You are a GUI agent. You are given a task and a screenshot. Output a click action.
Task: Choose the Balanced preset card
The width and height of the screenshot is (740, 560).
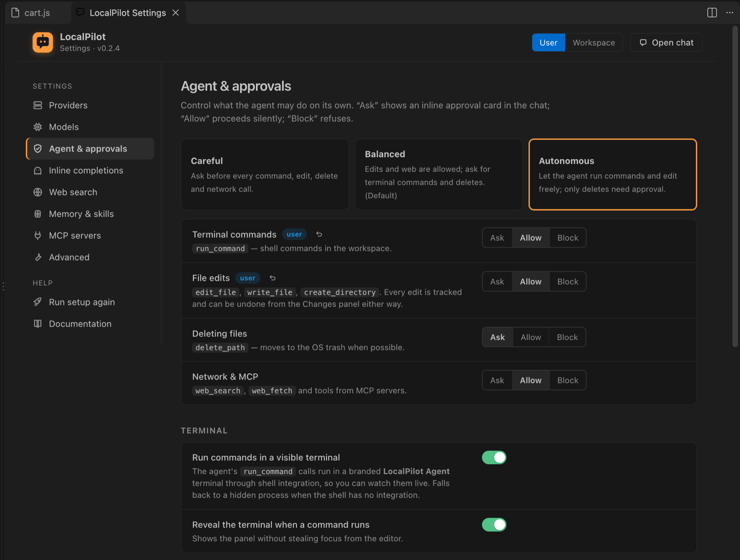tap(439, 174)
